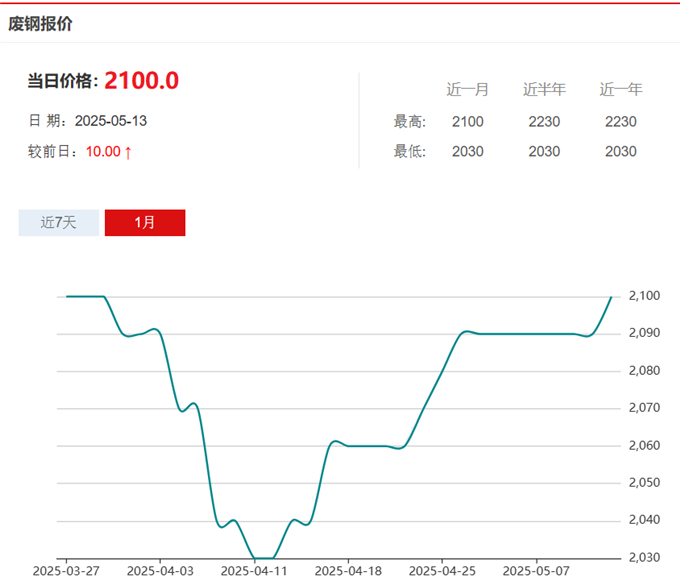The image size is (680, 580).
Task: Click the 当日价格 label
Action: (x=63, y=81)
